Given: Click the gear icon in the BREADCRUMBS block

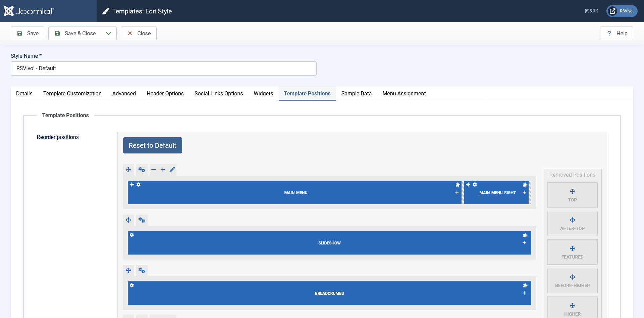Looking at the screenshot, I should click(x=132, y=285).
